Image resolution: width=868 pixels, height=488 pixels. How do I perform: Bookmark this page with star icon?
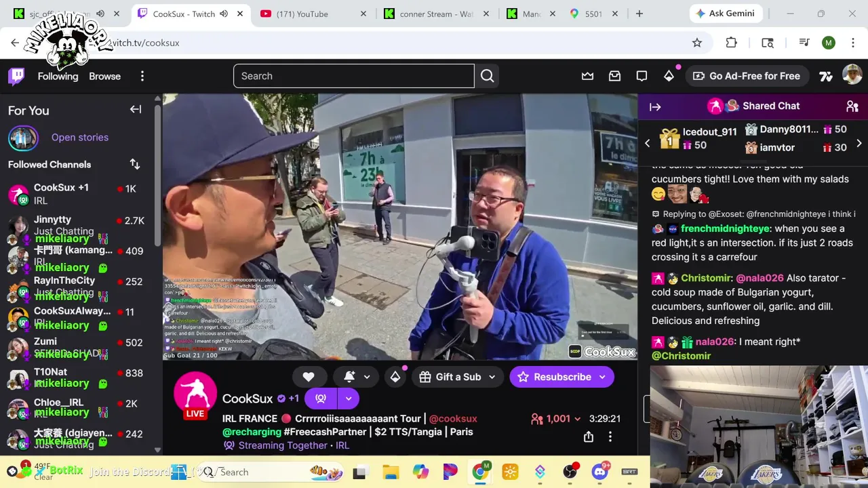coord(697,43)
